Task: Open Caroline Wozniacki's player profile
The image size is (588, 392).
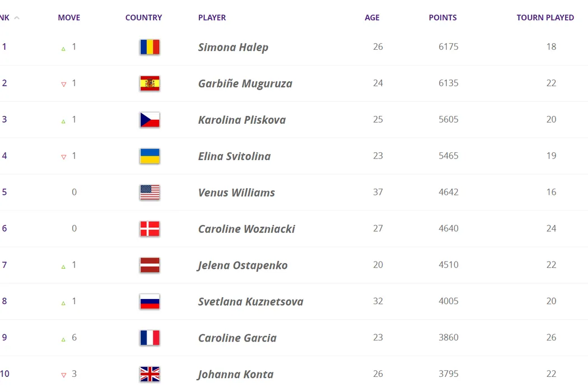Action: (x=246, y=230)
